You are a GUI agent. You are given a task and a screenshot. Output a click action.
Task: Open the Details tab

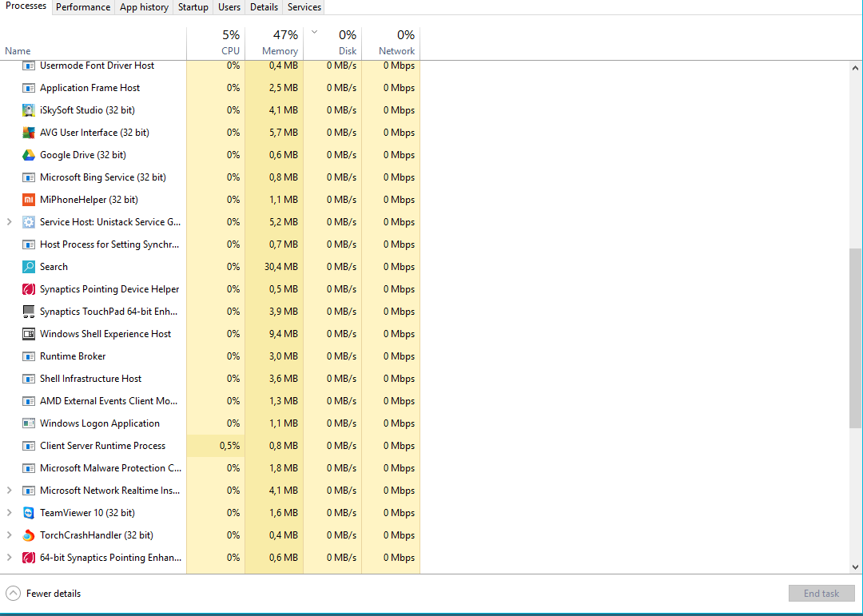(x=264, y=7)
